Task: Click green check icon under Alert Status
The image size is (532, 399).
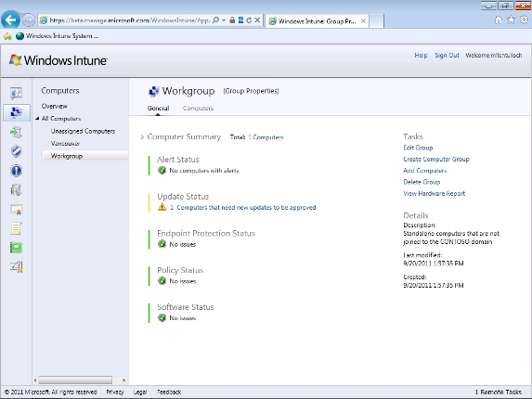Action: pos(162,170)
